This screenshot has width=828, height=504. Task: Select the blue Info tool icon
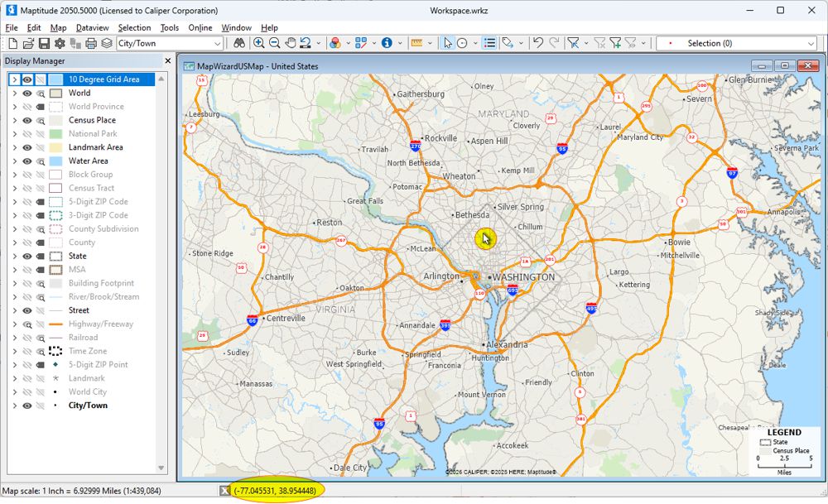(387, 43)
